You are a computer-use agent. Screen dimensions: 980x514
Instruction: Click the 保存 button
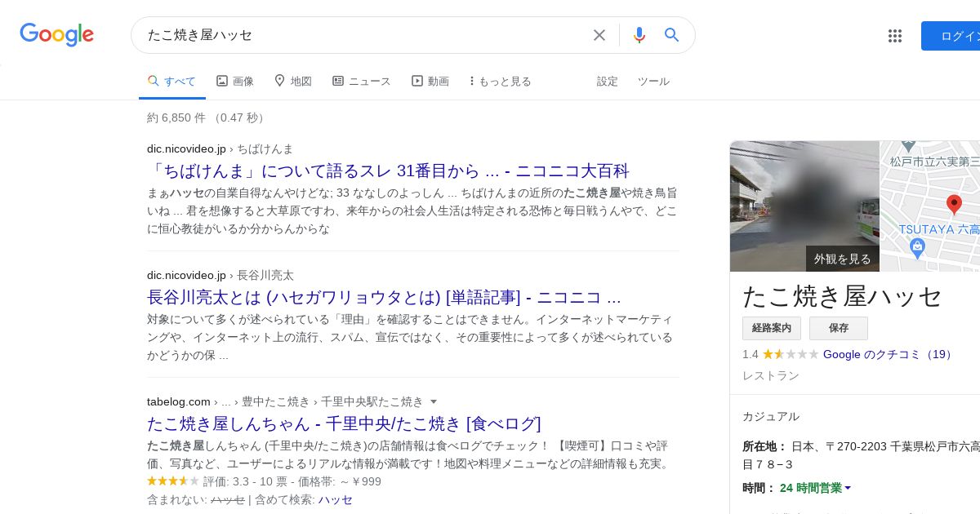pos(839,328)
